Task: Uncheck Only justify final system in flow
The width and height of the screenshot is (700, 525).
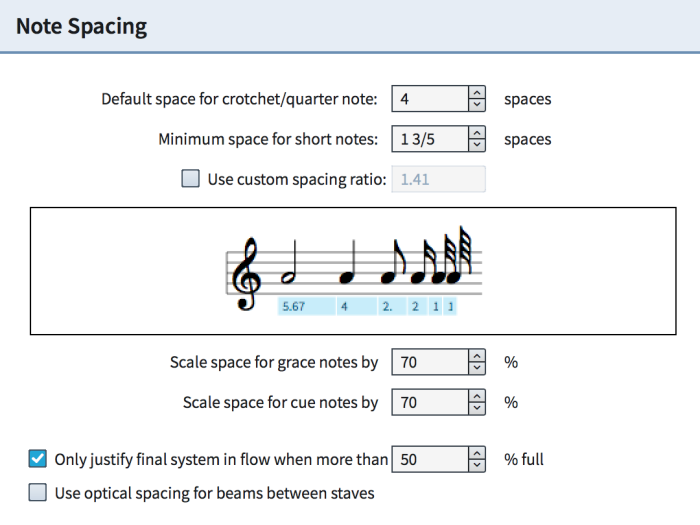Action: click(x=38, y=458)
